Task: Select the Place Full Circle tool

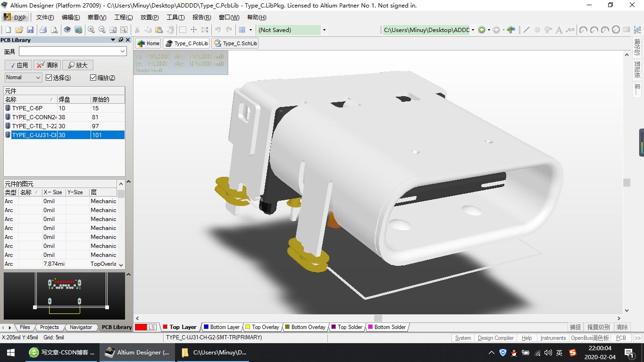Action: 616,30
